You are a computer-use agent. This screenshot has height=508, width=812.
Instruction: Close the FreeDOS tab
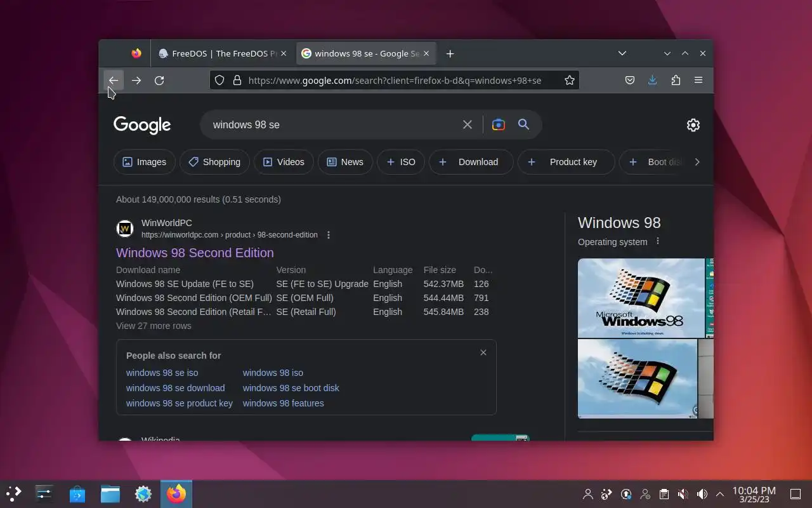[284, 53]
